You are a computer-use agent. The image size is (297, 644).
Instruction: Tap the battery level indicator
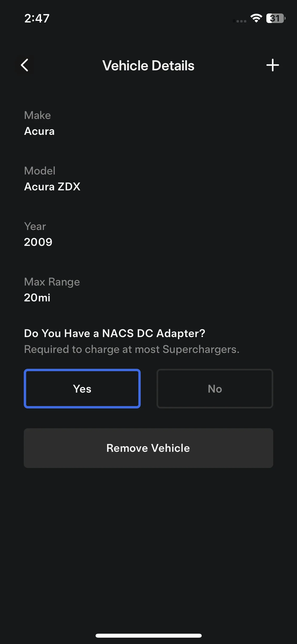click(276, 18)
